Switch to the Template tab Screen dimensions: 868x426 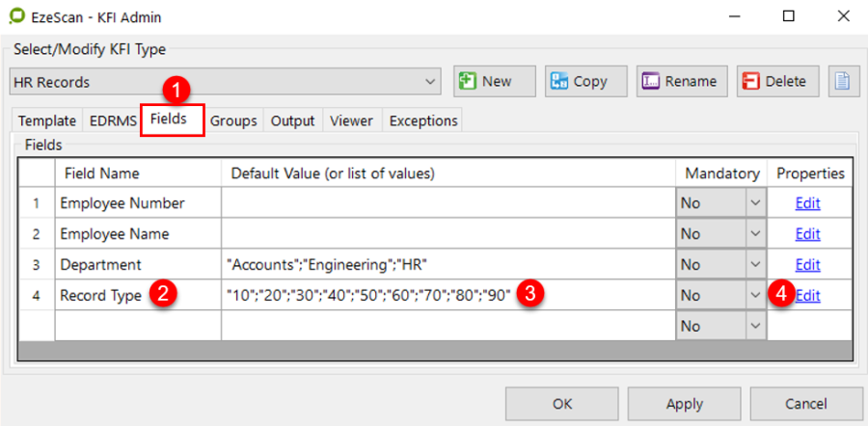(x=46, y=120)
